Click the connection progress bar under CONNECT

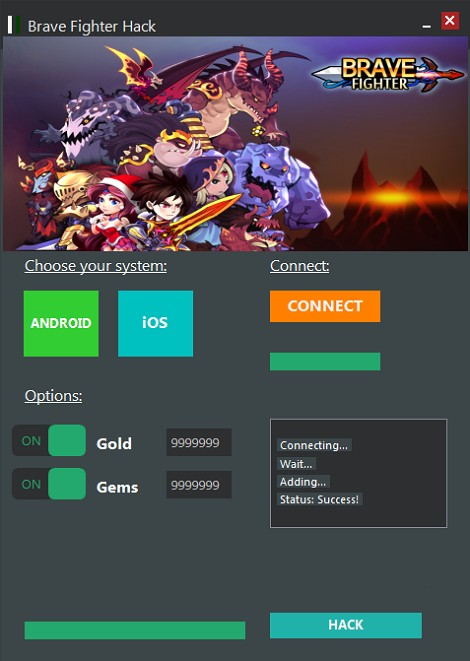click(325, 362)
